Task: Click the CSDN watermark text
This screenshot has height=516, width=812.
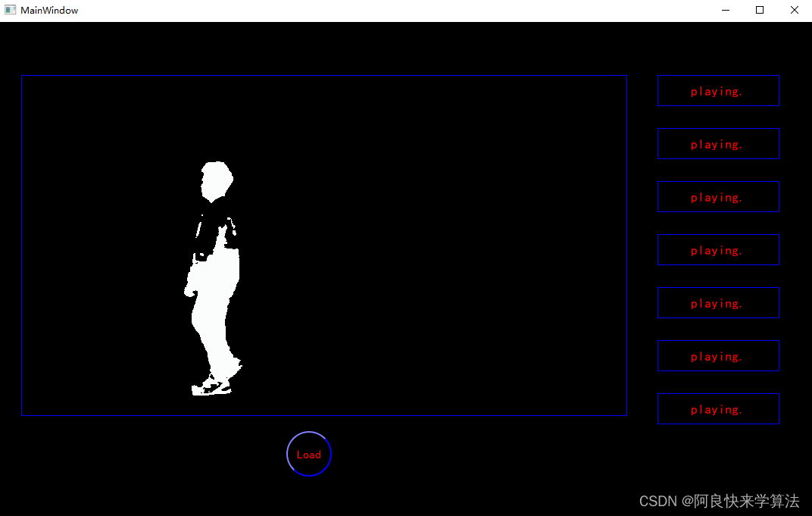Action: (x=718, y=501)
